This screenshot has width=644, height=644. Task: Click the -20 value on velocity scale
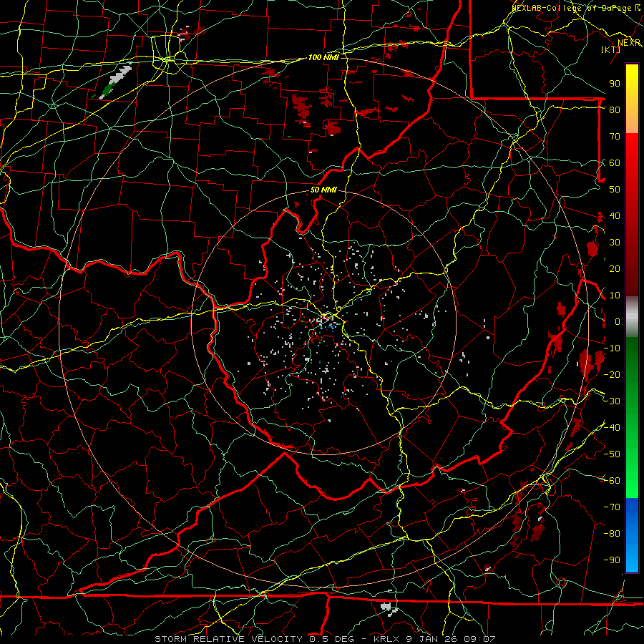(612, 374)
